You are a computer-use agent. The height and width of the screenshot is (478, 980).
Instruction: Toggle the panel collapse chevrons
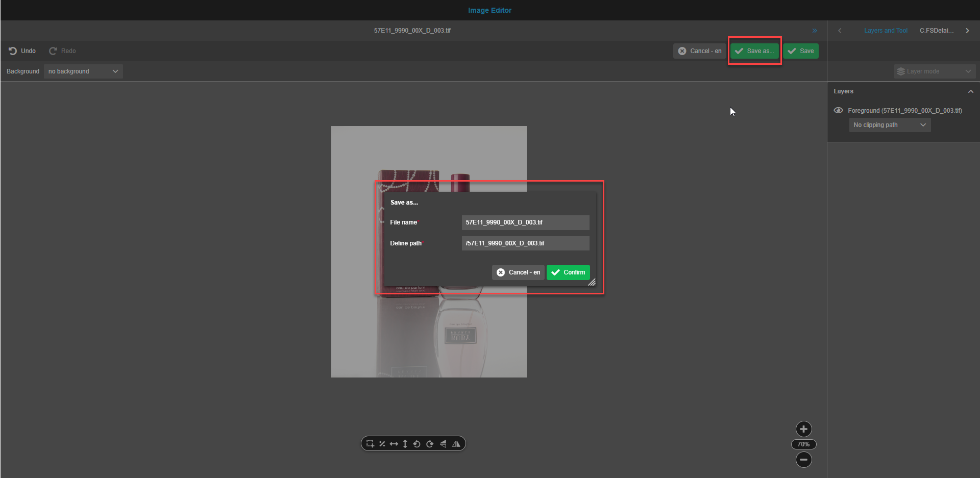coord(815,30)
